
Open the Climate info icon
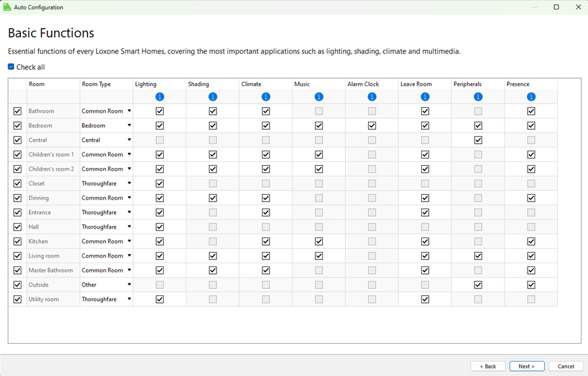pyautogui.click(x=266, y=97)
